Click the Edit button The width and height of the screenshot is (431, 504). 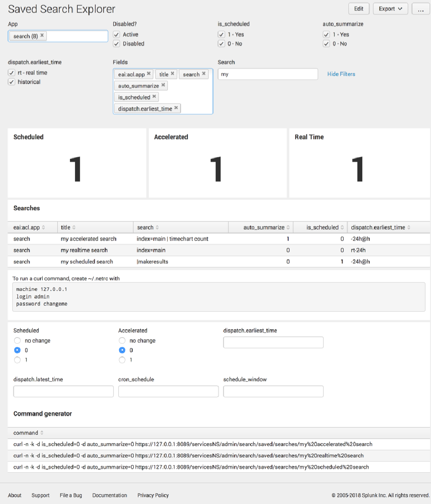click(359, 8)
